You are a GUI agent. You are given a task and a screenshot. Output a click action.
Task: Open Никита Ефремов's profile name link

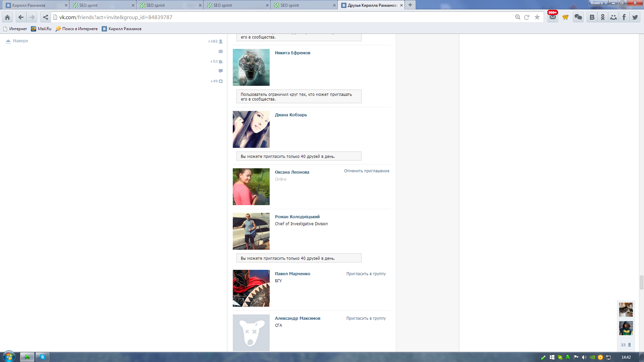[292, 53]
